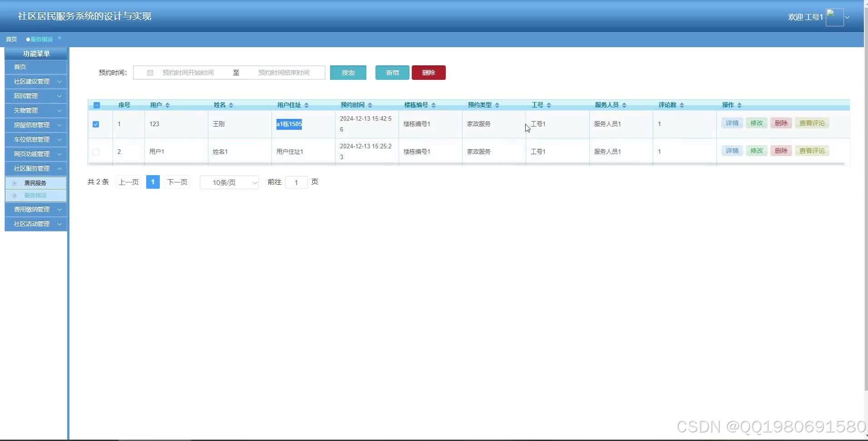Click the 预约时间结束时间 input
This screenshot has width=868, height=441.
coord(284,73)
